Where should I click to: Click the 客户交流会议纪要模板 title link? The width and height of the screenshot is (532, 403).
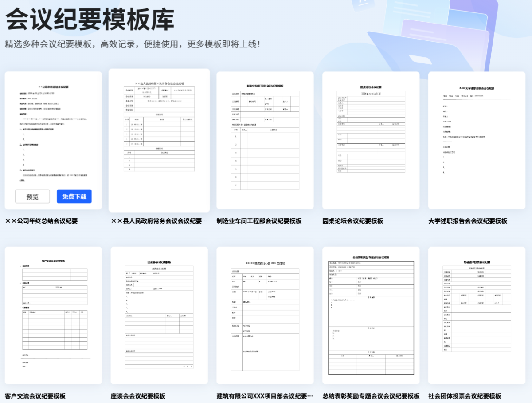[35, 396]
